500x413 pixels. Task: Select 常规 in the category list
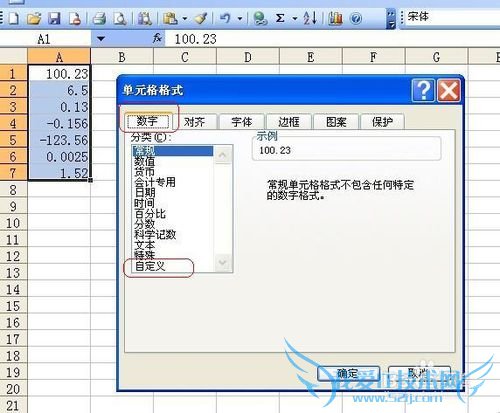click(x=173, y=151)
